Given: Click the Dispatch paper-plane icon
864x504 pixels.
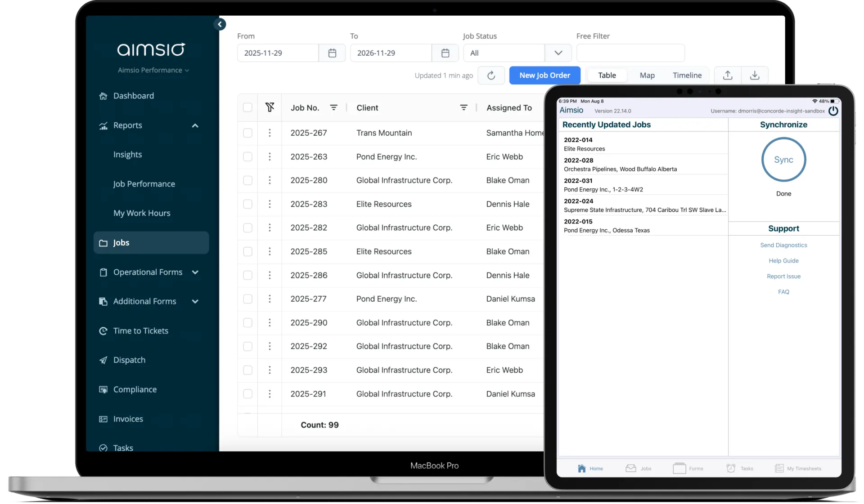Looking at the screenshot, I should (103, 360).
